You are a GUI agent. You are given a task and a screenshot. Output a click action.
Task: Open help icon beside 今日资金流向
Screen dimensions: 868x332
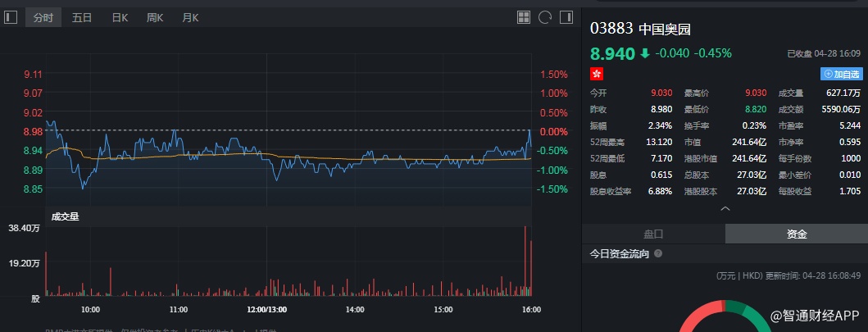658,254
